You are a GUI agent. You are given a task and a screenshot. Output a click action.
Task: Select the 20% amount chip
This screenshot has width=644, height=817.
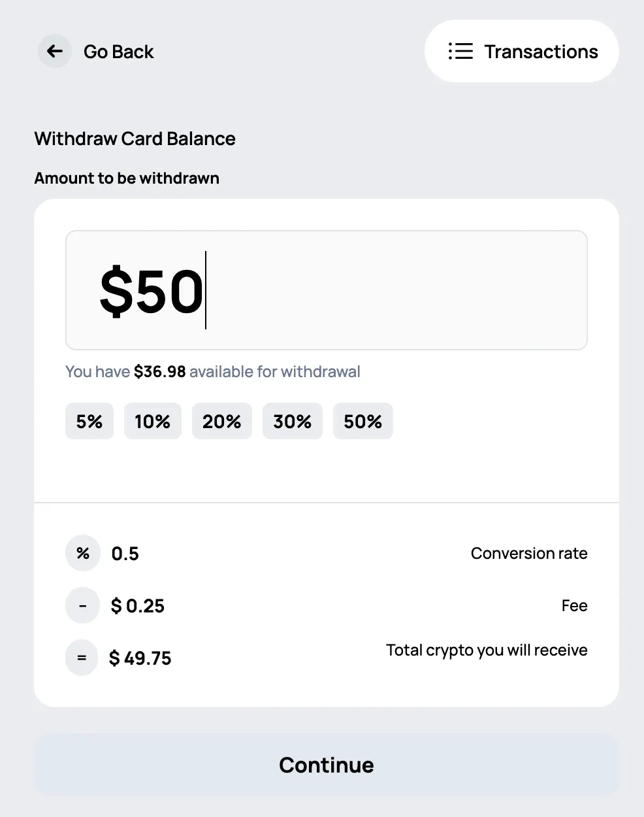(x=221, y=421)
